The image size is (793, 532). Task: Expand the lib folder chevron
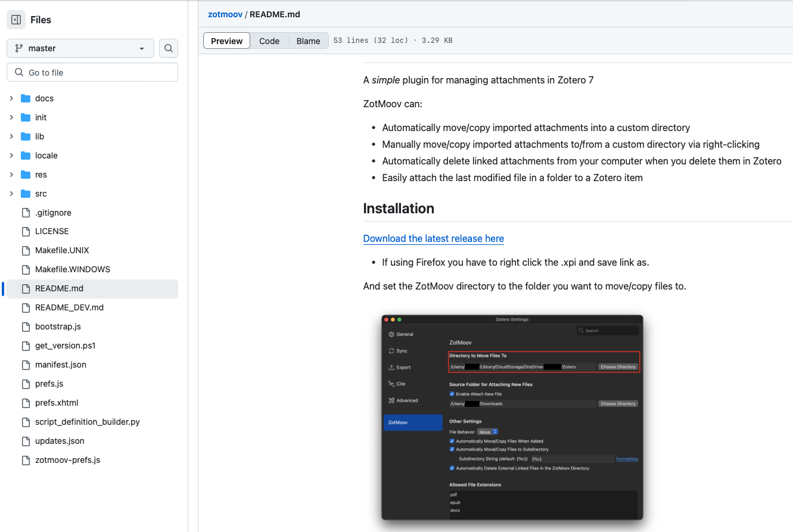tap(11, 136)
